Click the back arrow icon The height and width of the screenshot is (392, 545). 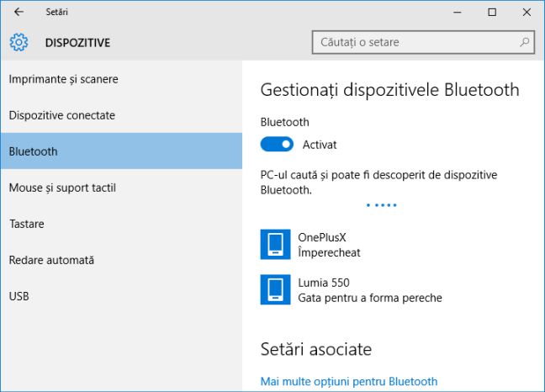coord(19,12)
